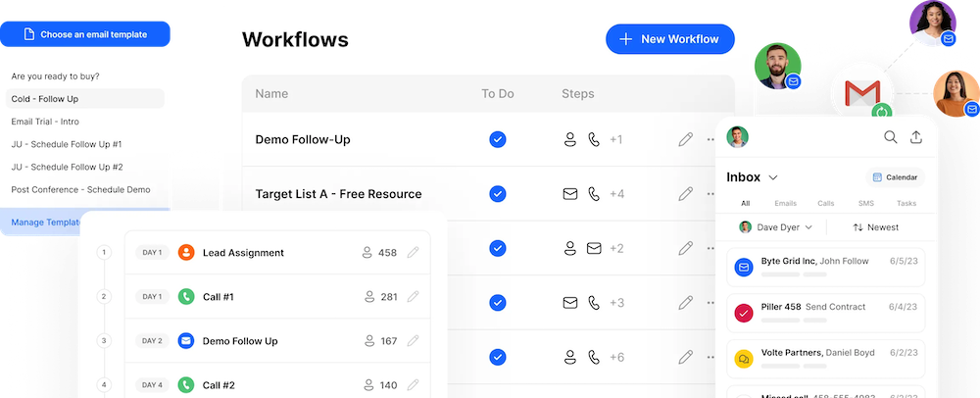Click the upload icon in the inbox panel

(916, 137)
